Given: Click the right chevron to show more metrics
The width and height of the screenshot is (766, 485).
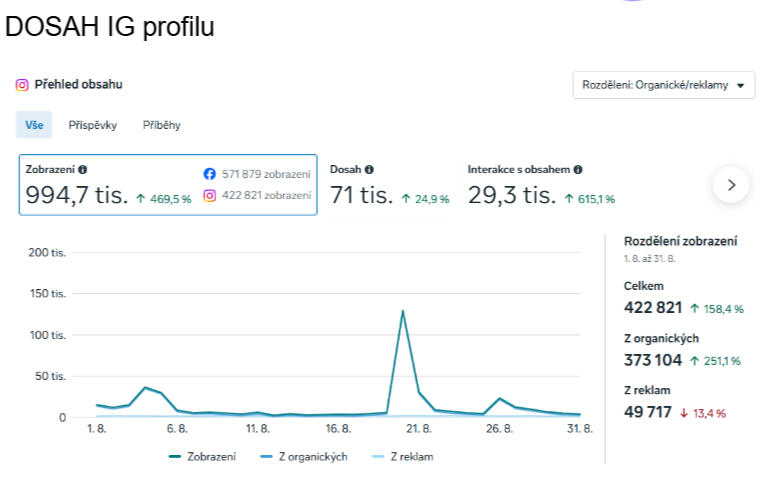Looking at the screenshot, I should click(x=731, y=185).
